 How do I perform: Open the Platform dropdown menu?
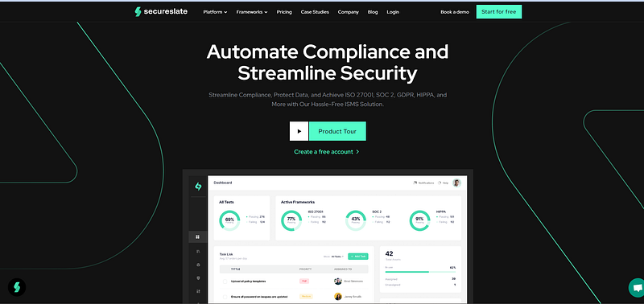coord(215,12)
